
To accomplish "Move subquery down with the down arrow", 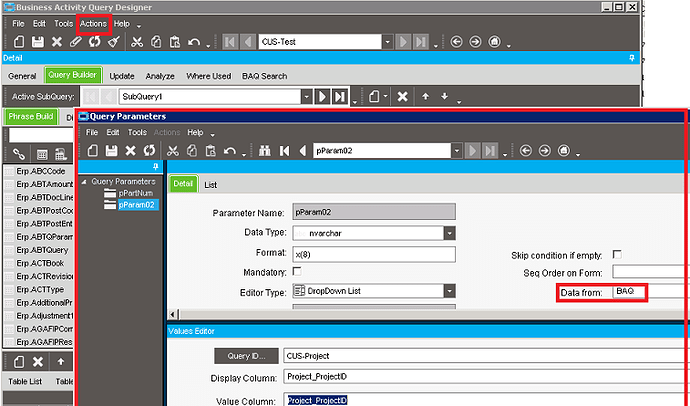I will coord(444,96).
